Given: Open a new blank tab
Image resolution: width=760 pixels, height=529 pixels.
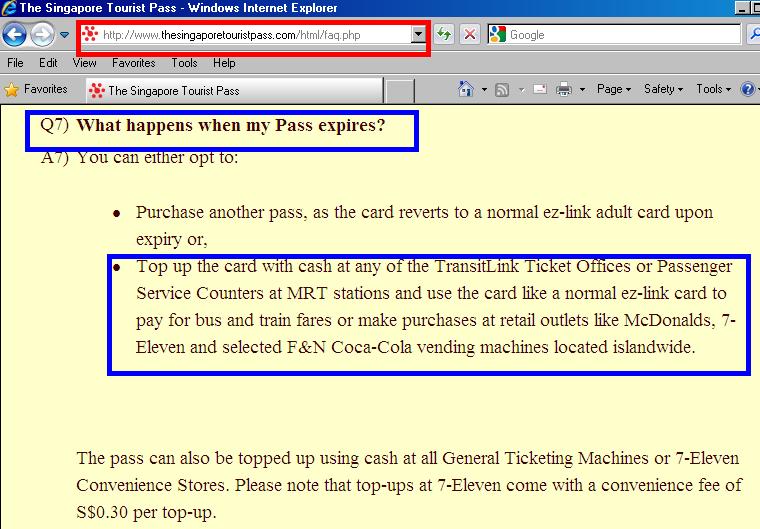Looking at the screenshot, I should (400, 91).
